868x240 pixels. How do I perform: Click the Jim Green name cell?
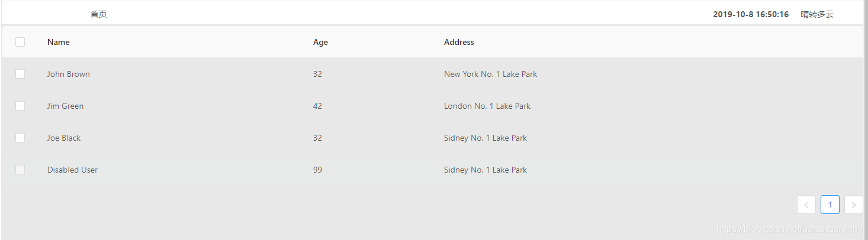point(65,106)
